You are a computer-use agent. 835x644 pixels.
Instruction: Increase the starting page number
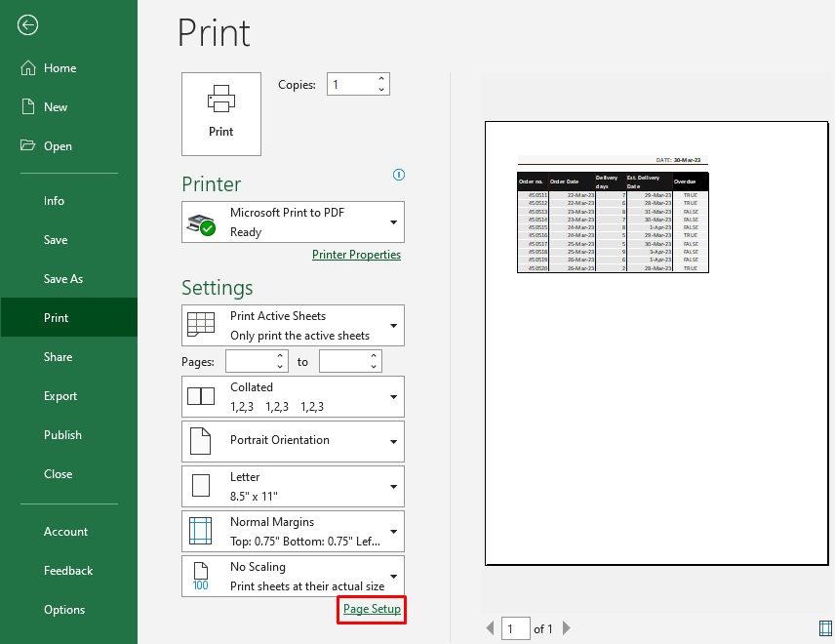pos(281,356)
